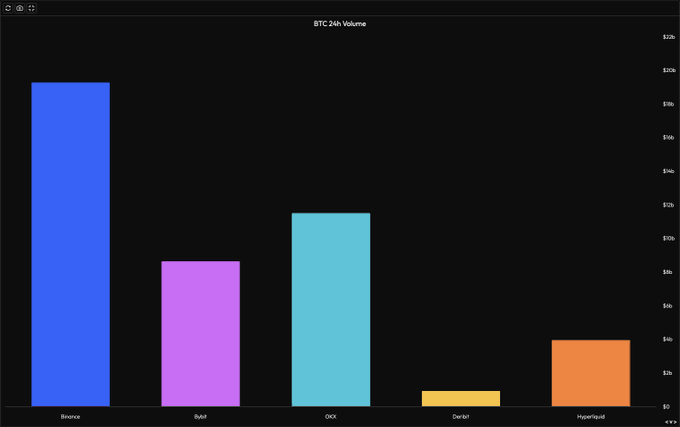This screenshot has height=427, width=680.
Task: Click the orange Hyperliquid volume bar
Action: pyautogui.click(x=591, y=373)
